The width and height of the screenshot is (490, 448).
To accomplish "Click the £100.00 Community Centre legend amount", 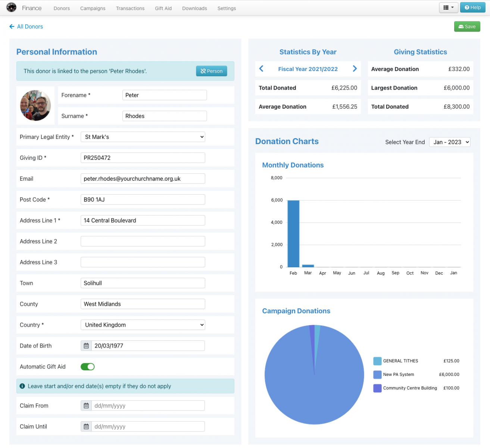I will tap(451, 388).
